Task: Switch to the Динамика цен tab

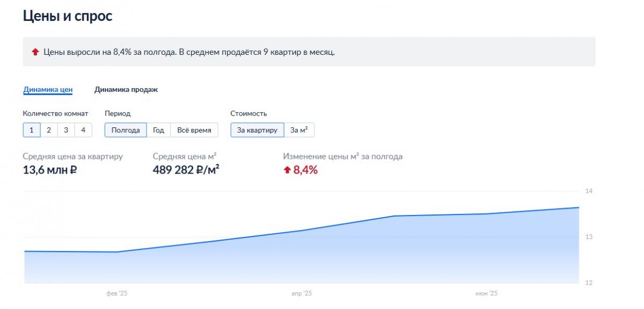Action: (x=48, y=90)
